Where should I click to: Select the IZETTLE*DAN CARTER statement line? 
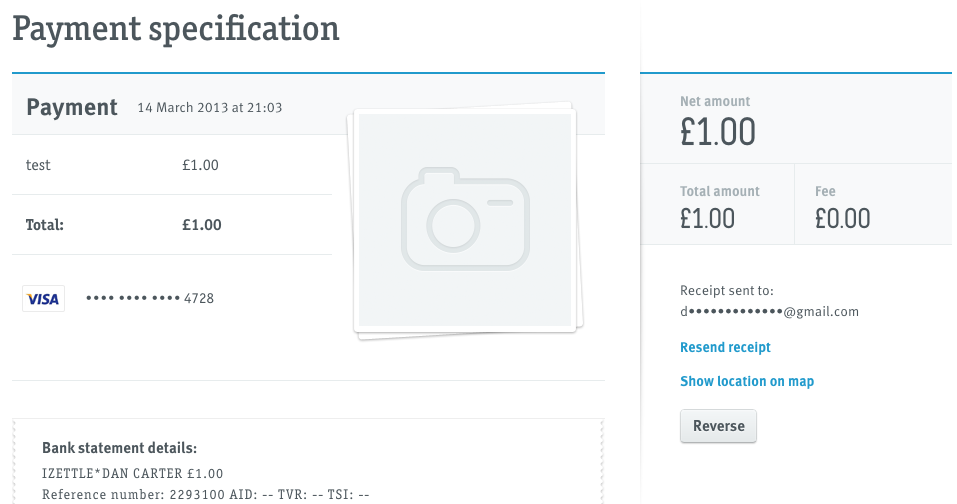132,473
